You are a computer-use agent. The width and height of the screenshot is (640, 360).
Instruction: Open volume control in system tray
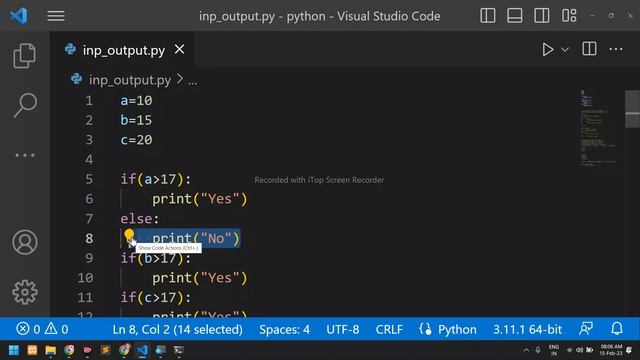tap(580, 350)
